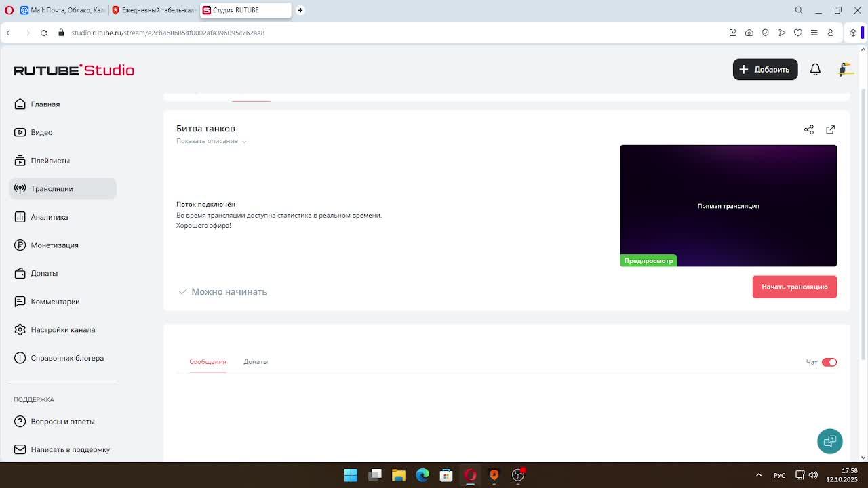Select the Сообщения tab

[208, 362]
